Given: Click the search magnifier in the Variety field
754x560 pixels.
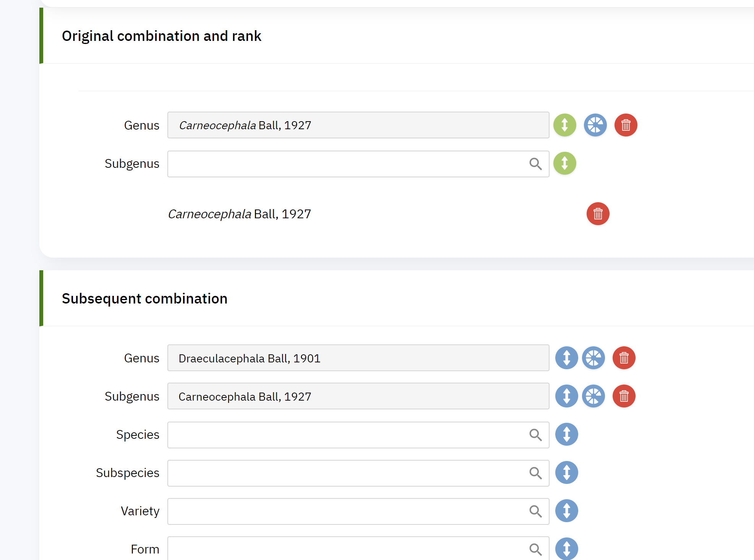Looking at the screenshot, I should click(x=536, y=511).
